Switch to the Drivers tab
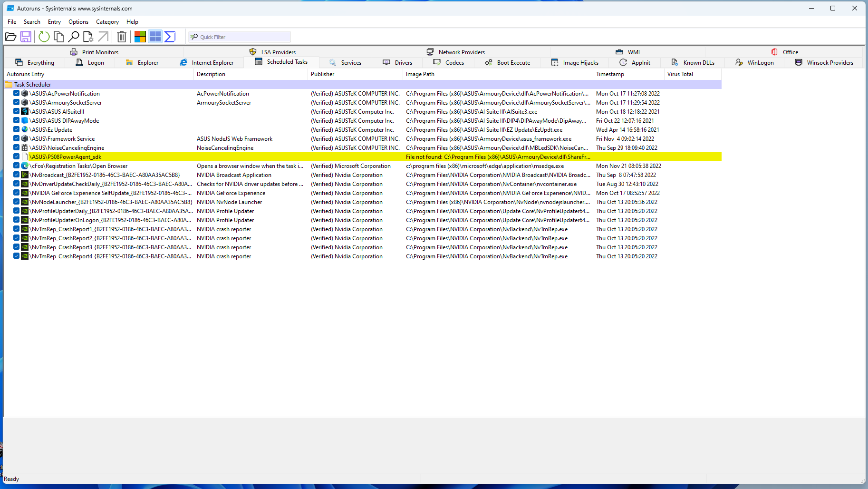This screenshot has width=868, height=489. coord(397,63)
